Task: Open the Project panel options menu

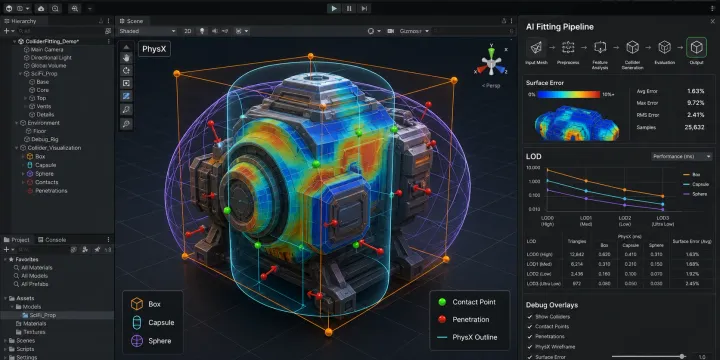Action: [x=109, y=240]
